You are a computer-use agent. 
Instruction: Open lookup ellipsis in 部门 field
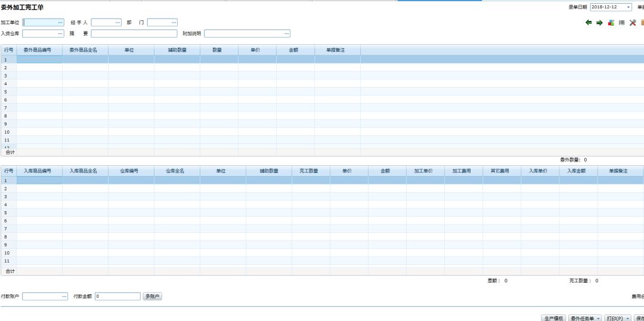(174, 23)
